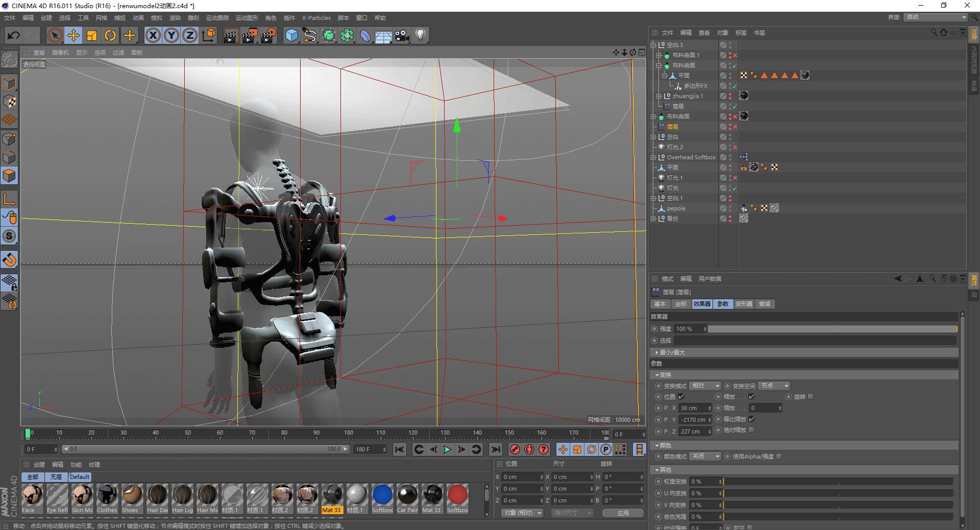Open the 运动图形 menu
Viewport: 980px width, 530px height.
click(x=247, y=18)
